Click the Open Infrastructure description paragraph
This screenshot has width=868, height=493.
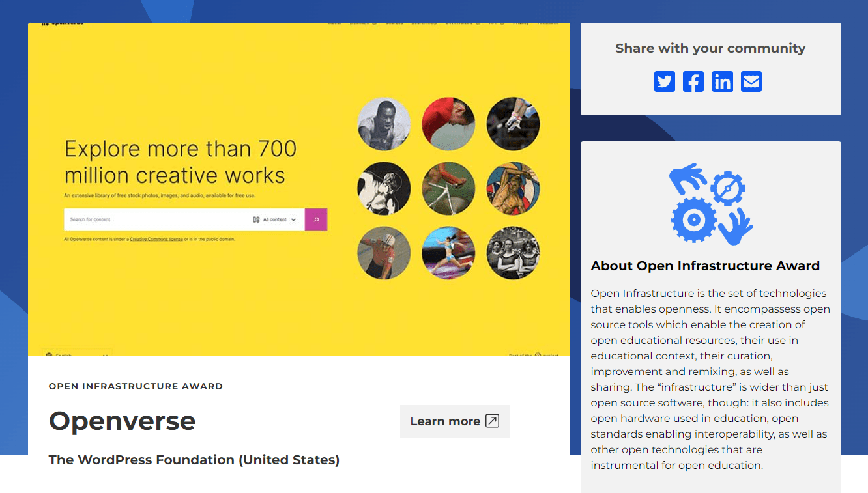tap(710, 379)
